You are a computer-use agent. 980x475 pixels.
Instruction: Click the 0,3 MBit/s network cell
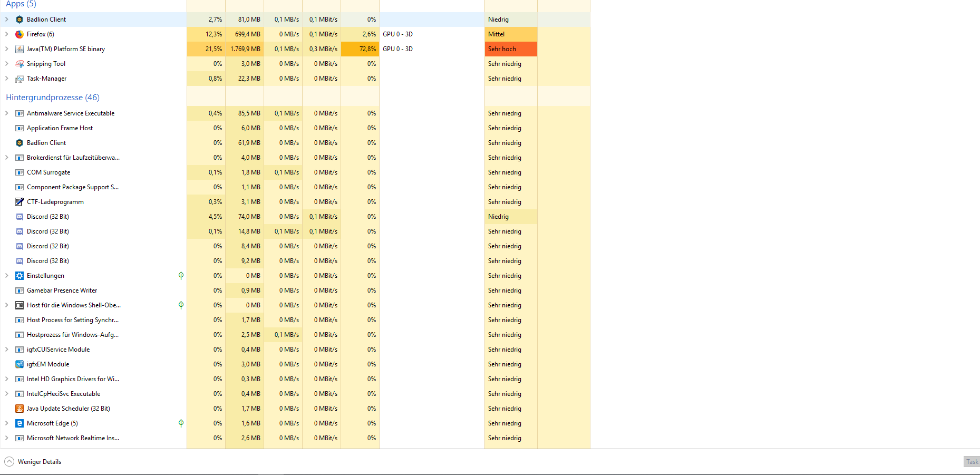pos(322,49)
